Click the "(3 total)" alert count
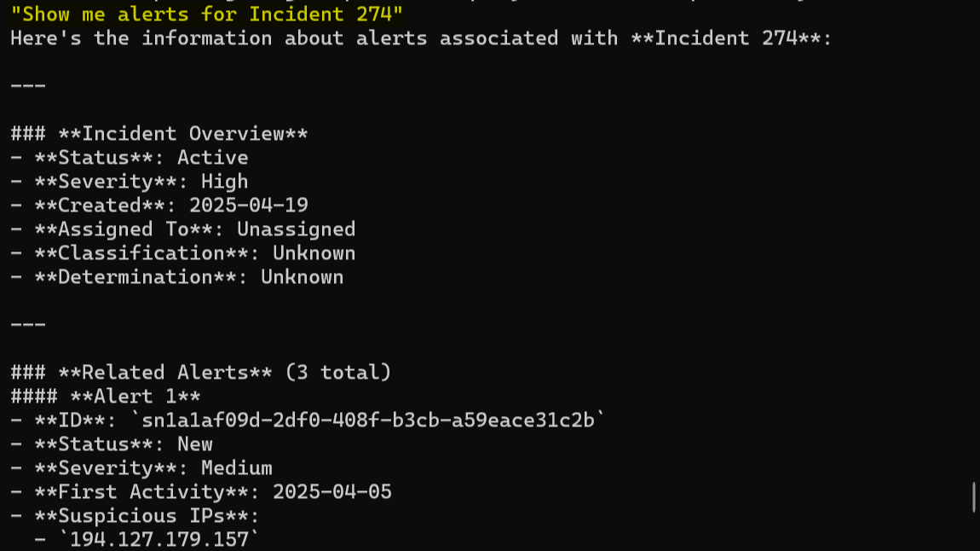The image size is (980, 551). click(337, 373)
